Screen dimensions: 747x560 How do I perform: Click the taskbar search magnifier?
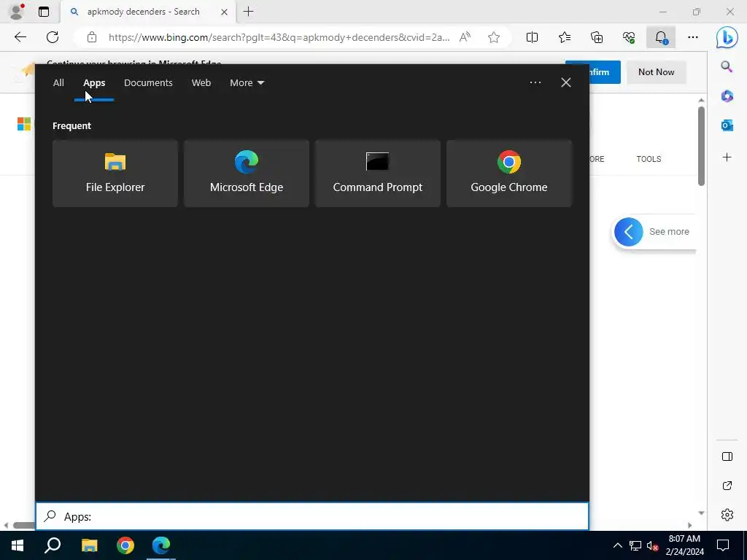(53, 545)
